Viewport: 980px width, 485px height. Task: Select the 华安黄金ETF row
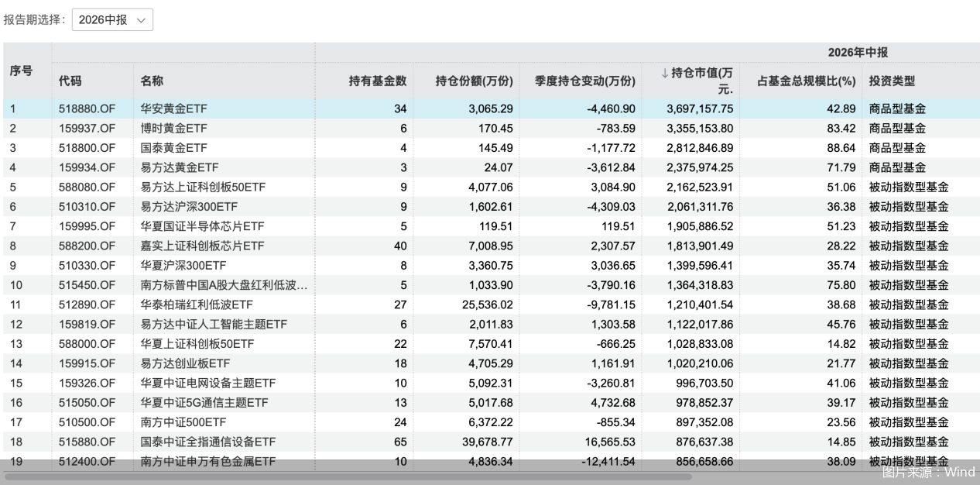pyautogui.click(x=492, y=108)
